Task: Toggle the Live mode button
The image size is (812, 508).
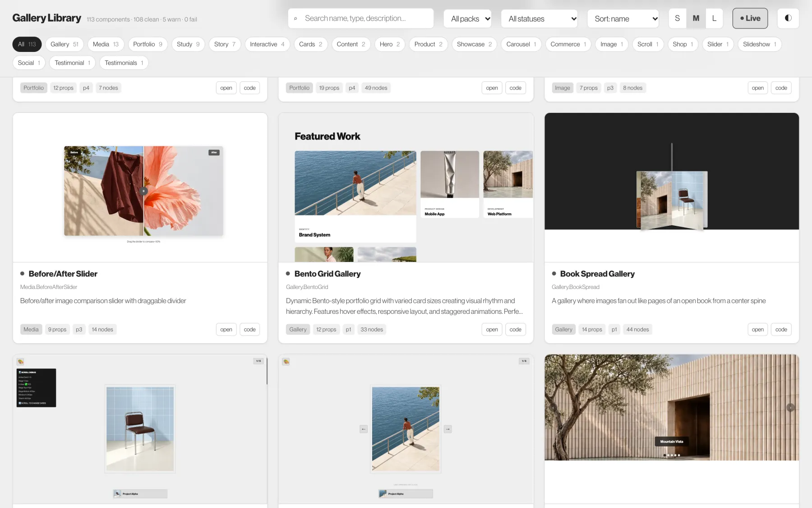Action: 750,18
